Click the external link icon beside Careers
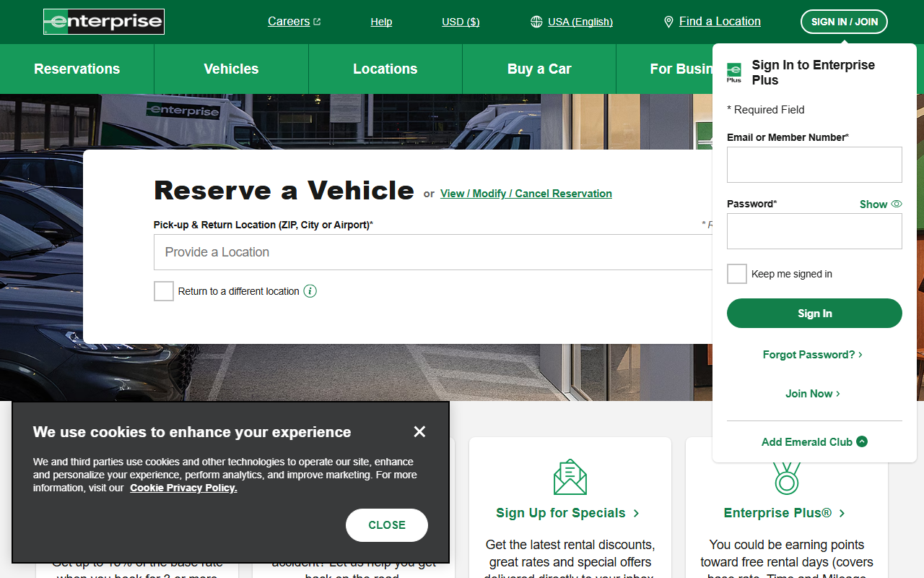 pos(317,22)
